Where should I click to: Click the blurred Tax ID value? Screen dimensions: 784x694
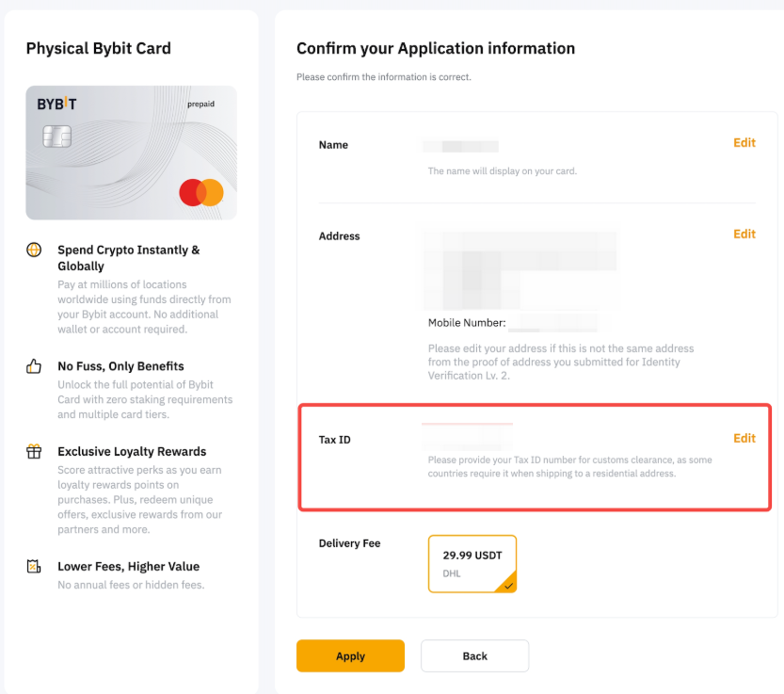pyautogui.click(x=467, y=436)
